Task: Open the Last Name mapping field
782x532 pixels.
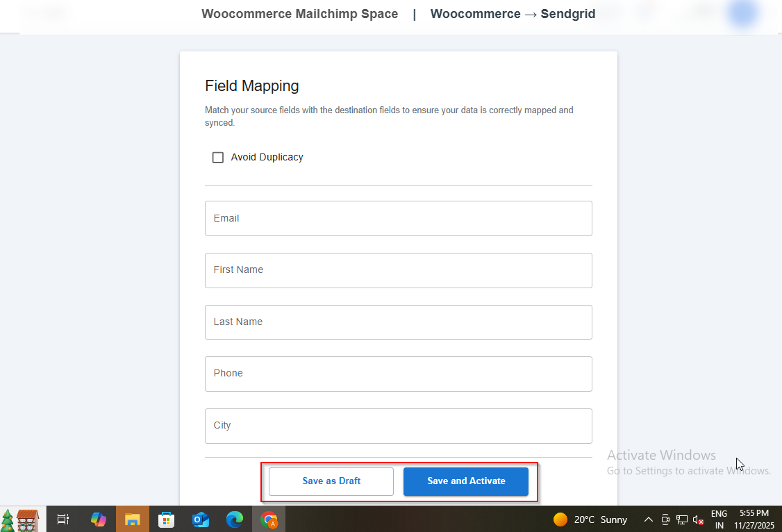Action: click(398, 322)
